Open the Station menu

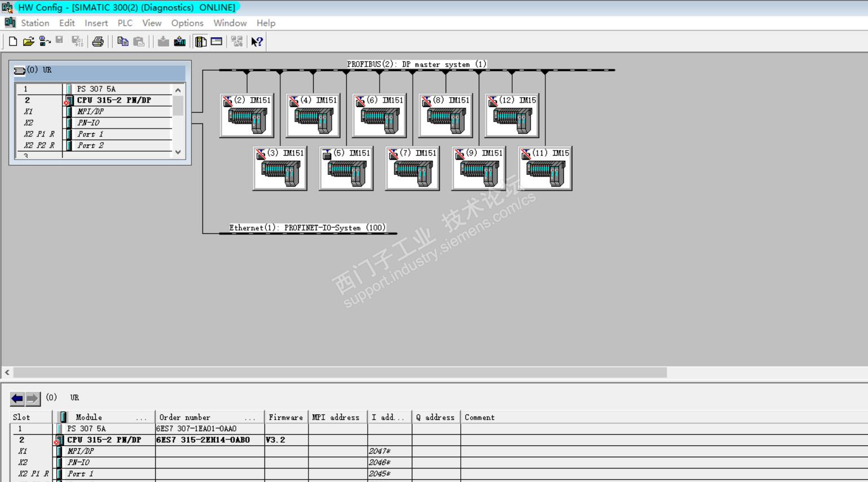pos(35,23)
